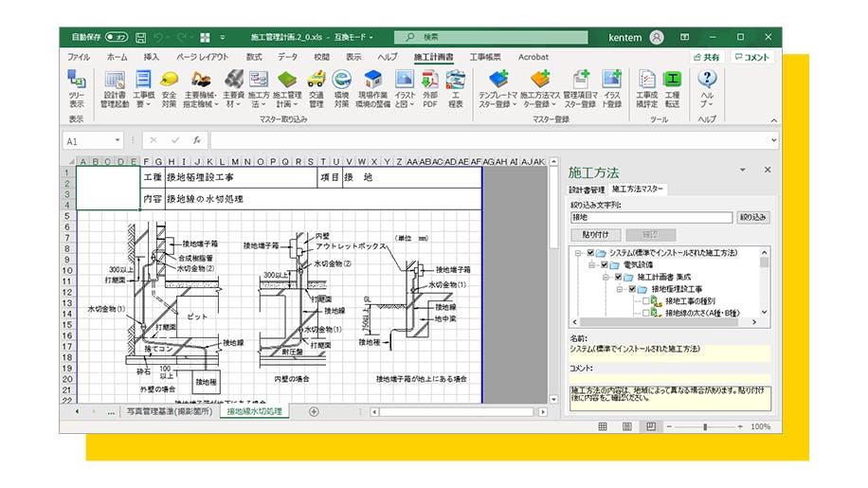This screenshot has height=488, width=868.
Task: Switch to the 設計書管理 pane tab
Action: (587, 190)
